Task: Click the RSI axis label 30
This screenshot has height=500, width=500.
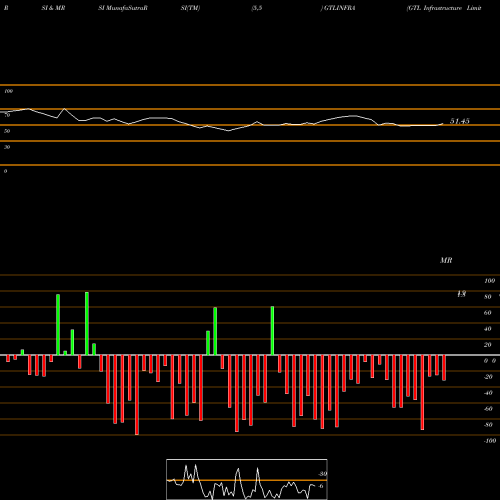Action: click(x=7, y=147)
